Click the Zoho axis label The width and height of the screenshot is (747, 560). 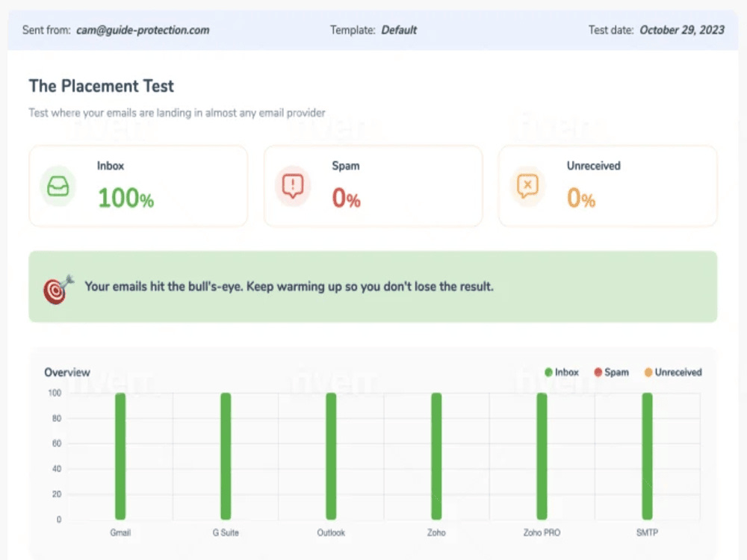(436, 532)
